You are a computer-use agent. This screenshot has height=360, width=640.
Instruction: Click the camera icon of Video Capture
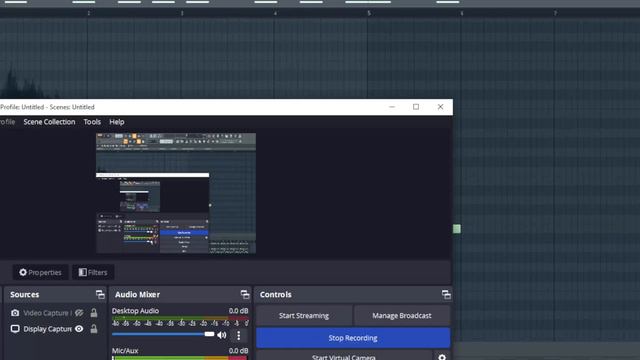pyautogui.click(x=15, y=313)
